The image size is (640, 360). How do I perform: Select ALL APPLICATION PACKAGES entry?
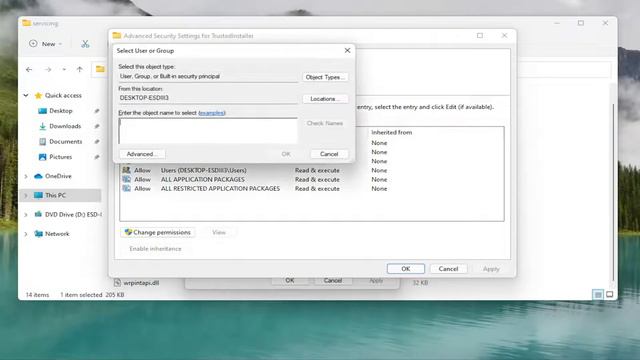[312, 180]
